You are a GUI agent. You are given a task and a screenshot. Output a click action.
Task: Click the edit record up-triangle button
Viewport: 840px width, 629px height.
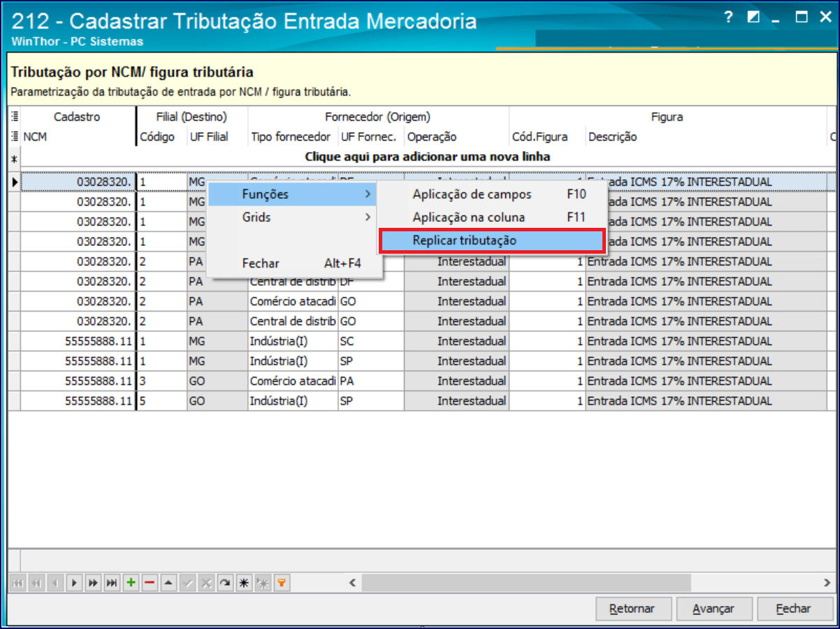click(x=168, y=583)
